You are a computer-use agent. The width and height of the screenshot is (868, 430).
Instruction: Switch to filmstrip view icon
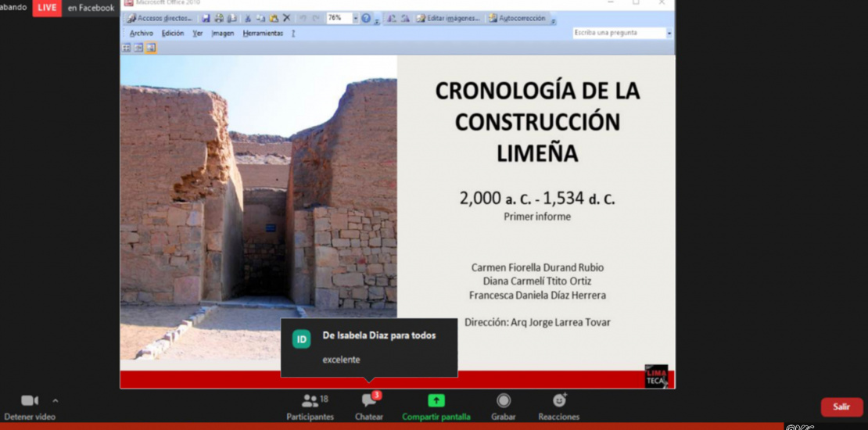coord(138,48)
